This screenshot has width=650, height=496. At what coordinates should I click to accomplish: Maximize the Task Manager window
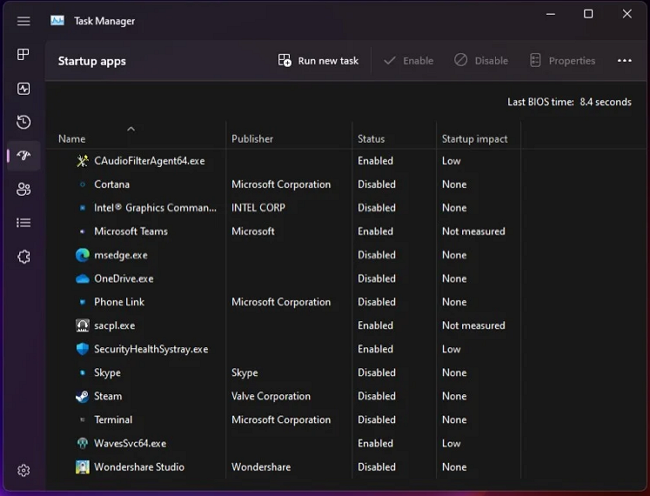pos(588,14)
